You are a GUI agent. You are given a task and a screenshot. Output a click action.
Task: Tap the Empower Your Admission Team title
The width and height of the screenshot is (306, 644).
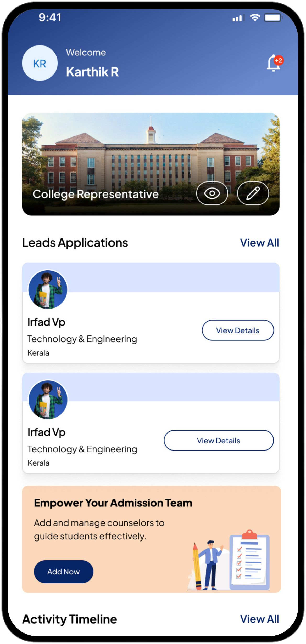coord(113,503)
